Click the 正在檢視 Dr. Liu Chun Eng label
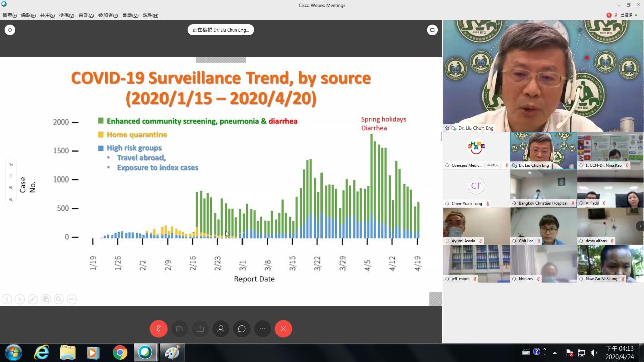The image size is (644, 362). coord(220,30)
